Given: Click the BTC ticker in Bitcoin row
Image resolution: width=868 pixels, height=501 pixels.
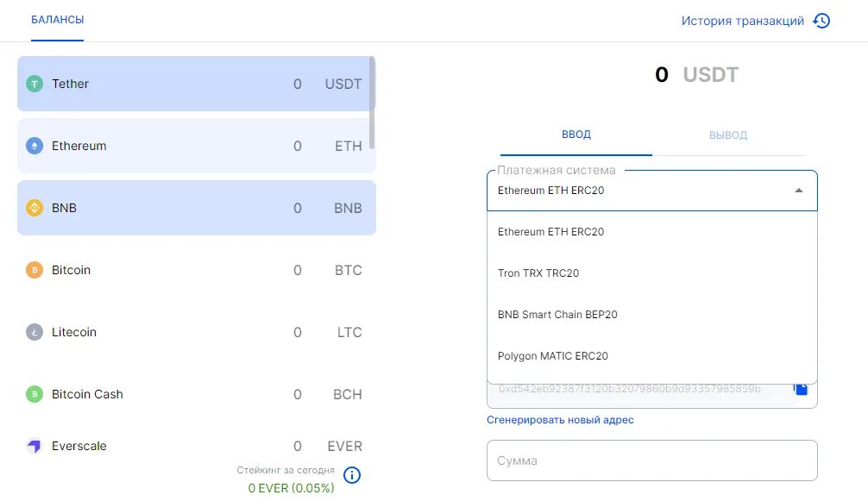Looking at the screenshot, I should tap(349, 270).
